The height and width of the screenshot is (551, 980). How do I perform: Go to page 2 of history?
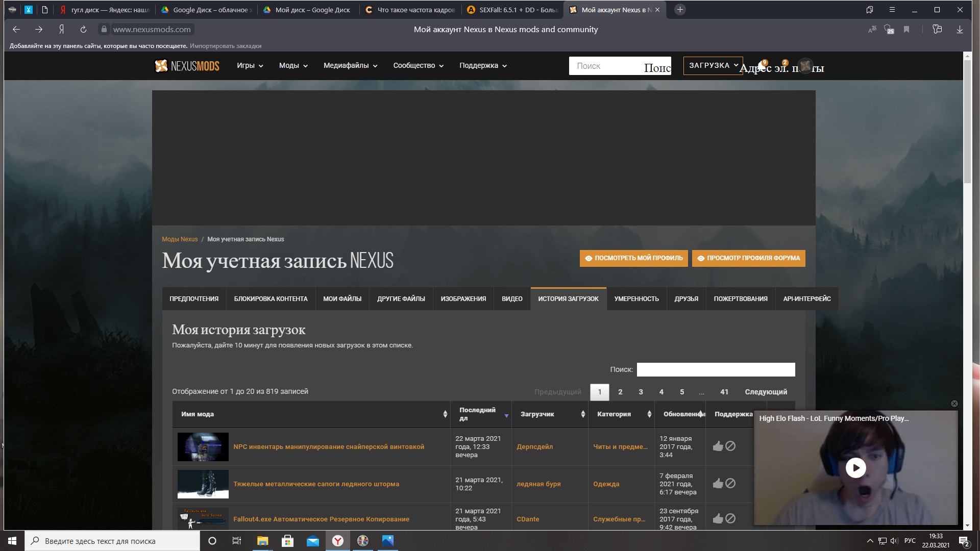pyautogui.click(x=620, y=392)
